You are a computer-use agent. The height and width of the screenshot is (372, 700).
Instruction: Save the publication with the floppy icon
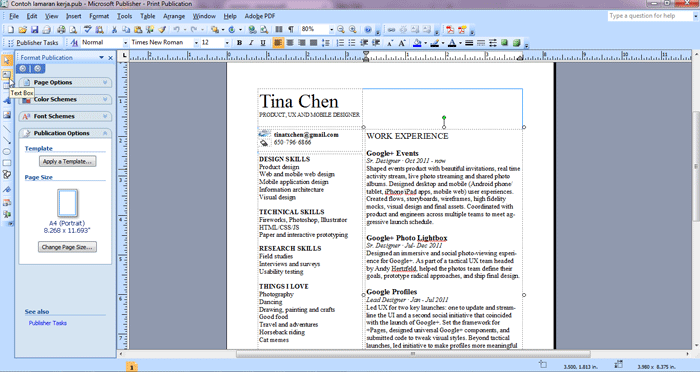click(34, 29)
